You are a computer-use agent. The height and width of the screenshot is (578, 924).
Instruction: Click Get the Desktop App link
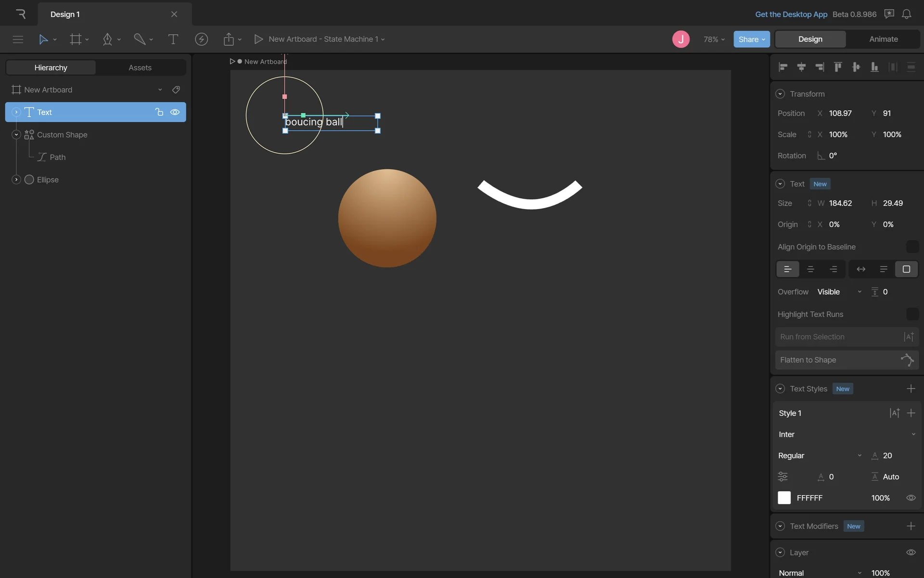tap(791, 14)
